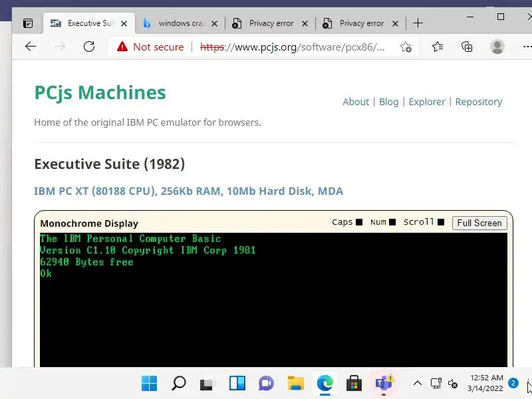This screenshot has width=532, height=399.
Task: Open the Chat app on taskbar
Action: 267,384
